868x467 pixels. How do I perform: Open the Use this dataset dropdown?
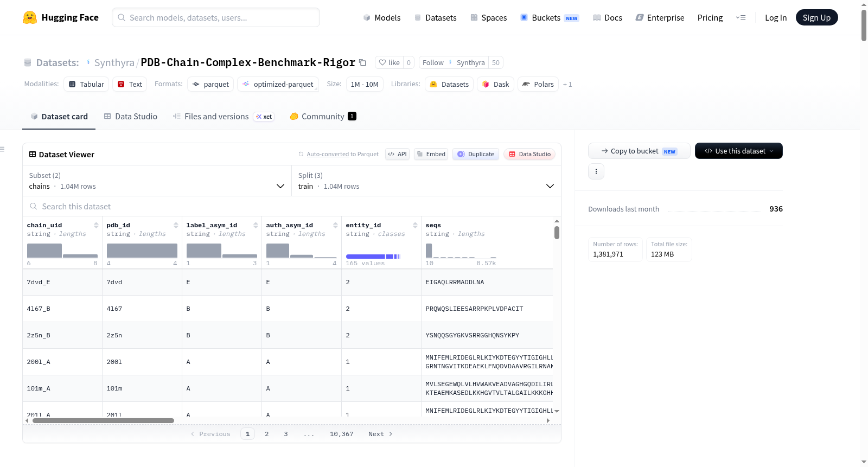pos(738,151)
